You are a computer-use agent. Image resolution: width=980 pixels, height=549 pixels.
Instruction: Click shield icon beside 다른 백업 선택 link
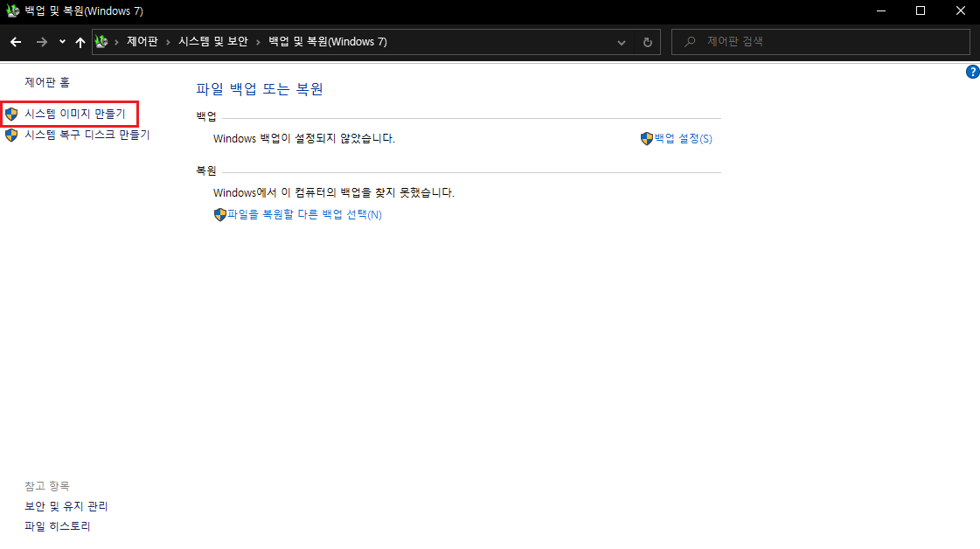click(220, 214)
